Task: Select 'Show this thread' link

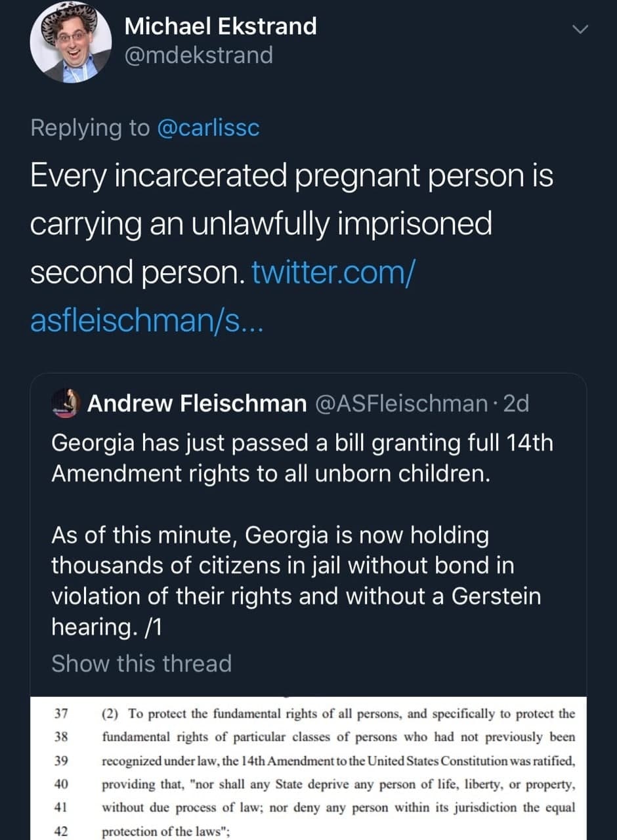Action: tap(141, 663)
